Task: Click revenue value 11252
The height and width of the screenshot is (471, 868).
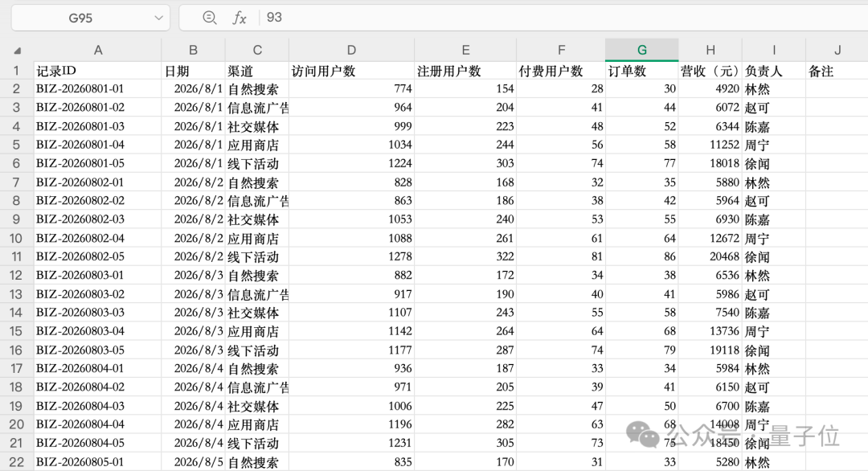Action: (x=710, y=145)
